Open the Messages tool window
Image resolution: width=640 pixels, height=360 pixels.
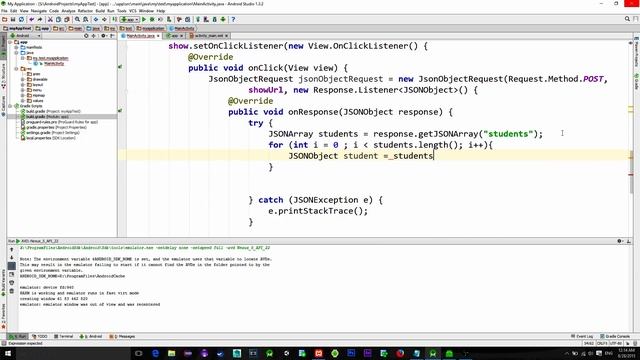coord(122,336)
